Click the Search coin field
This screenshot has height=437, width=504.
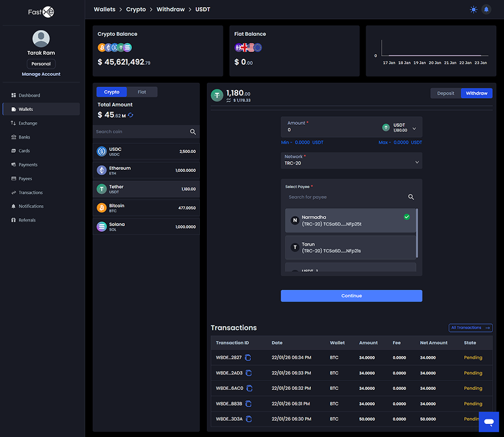click(x=142, y=131)
